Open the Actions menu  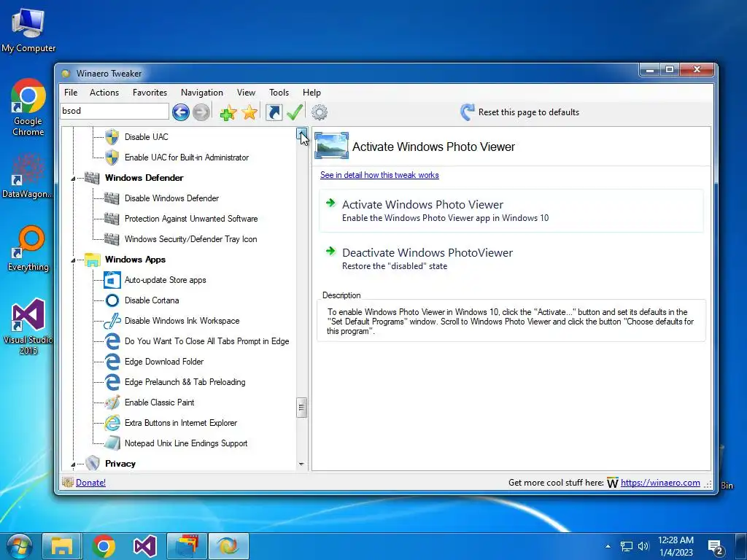point(104,93)
